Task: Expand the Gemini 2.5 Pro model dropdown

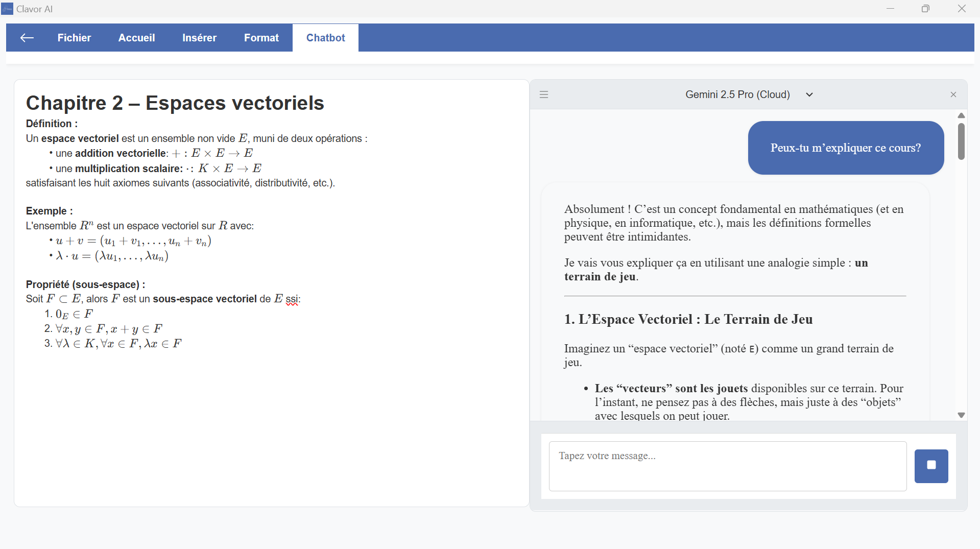Action: (809, 94)
